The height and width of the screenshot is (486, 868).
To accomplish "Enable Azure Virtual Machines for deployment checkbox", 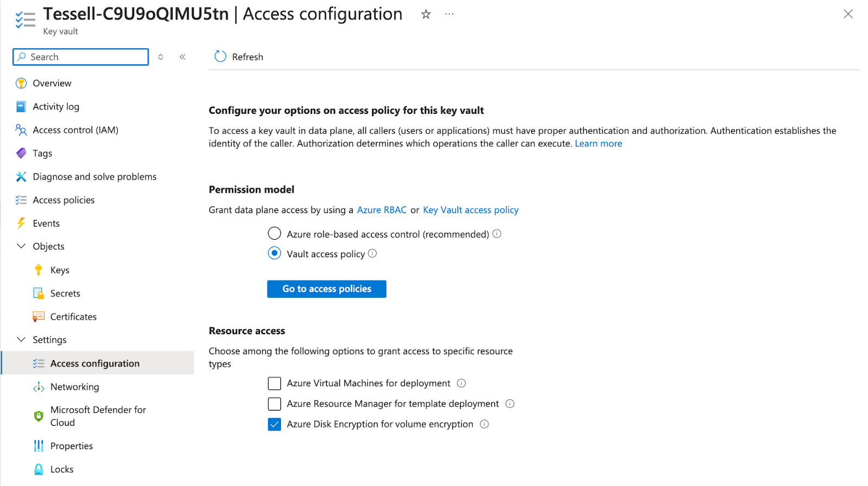I will coord(275,383).
